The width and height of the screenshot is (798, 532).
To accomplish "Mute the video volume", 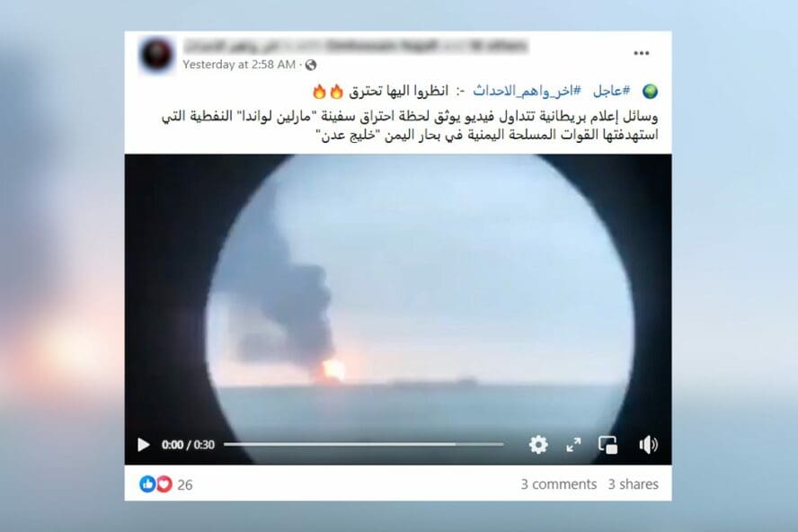I will (648, 445).
